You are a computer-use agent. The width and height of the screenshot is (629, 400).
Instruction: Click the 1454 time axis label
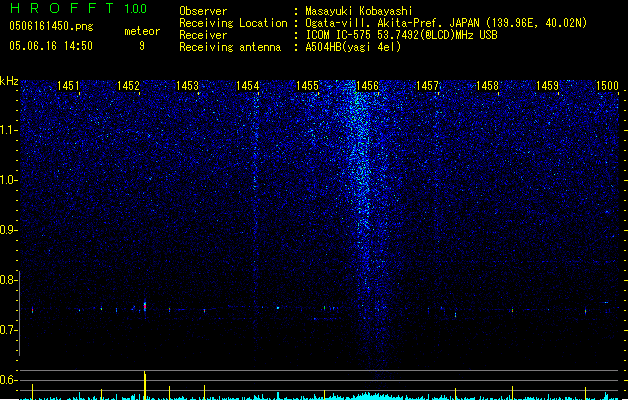click(x=248, y=86)
